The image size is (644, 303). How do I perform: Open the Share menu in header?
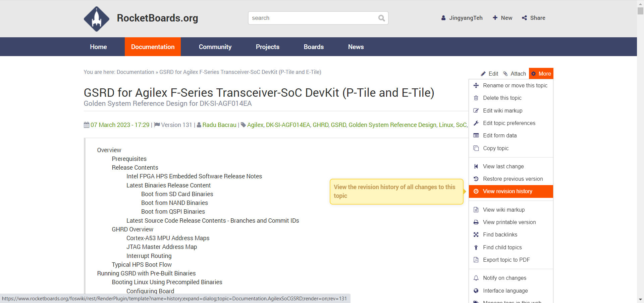point(534,18)
